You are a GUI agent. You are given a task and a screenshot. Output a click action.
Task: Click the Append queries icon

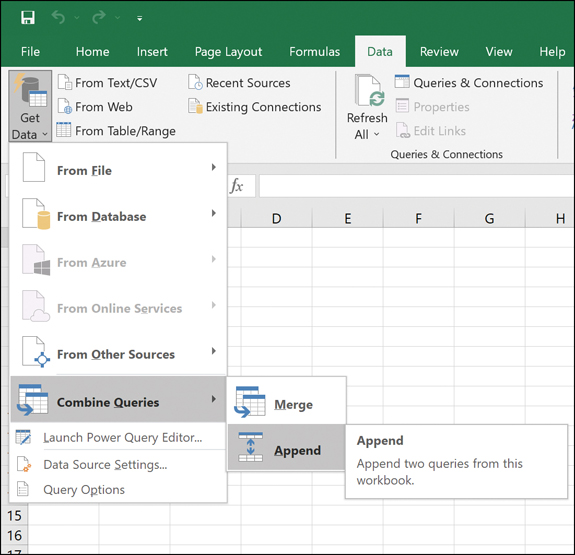(x=250, y=447)
